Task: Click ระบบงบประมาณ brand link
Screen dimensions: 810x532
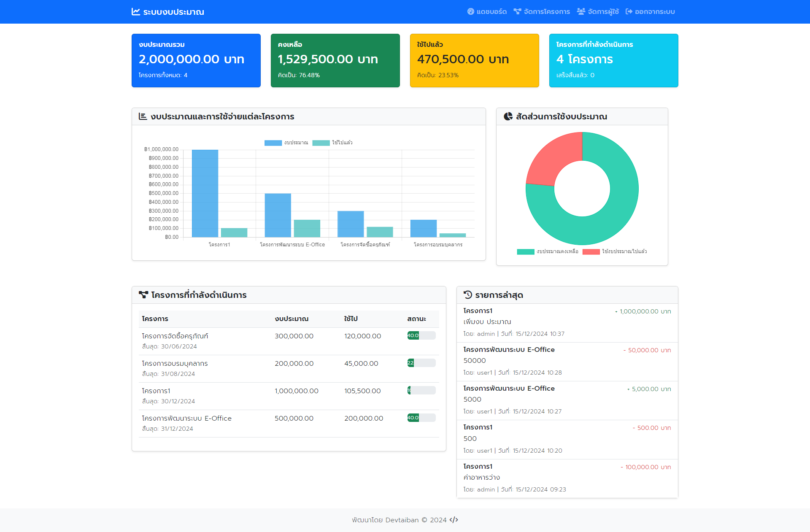Action: point(173,12)
